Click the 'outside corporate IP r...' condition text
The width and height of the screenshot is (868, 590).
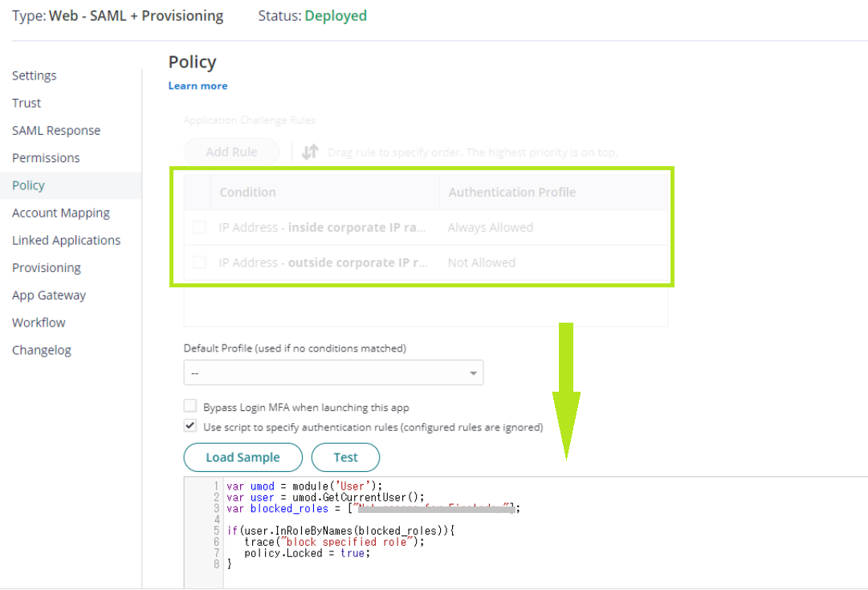[x=357, y=262]
